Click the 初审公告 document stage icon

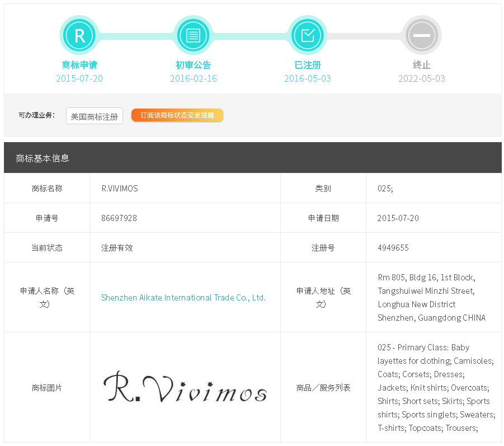tap(193, 35)
